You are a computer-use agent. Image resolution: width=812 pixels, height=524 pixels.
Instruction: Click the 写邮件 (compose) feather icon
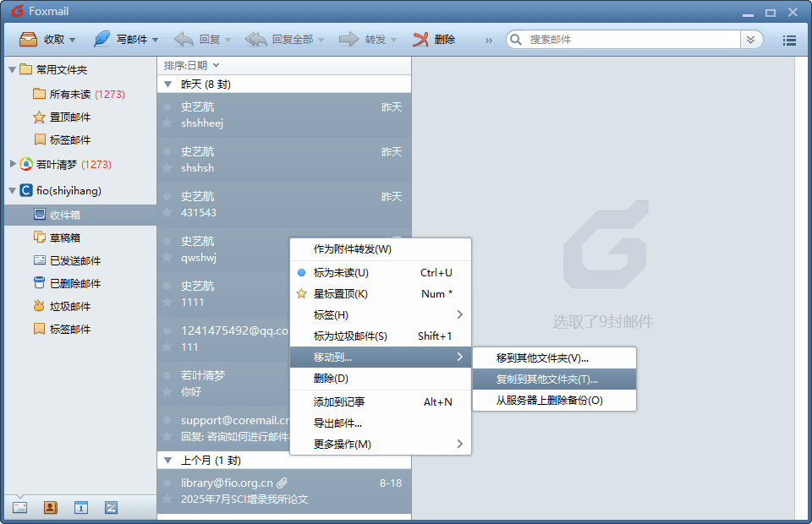(101, 40)
